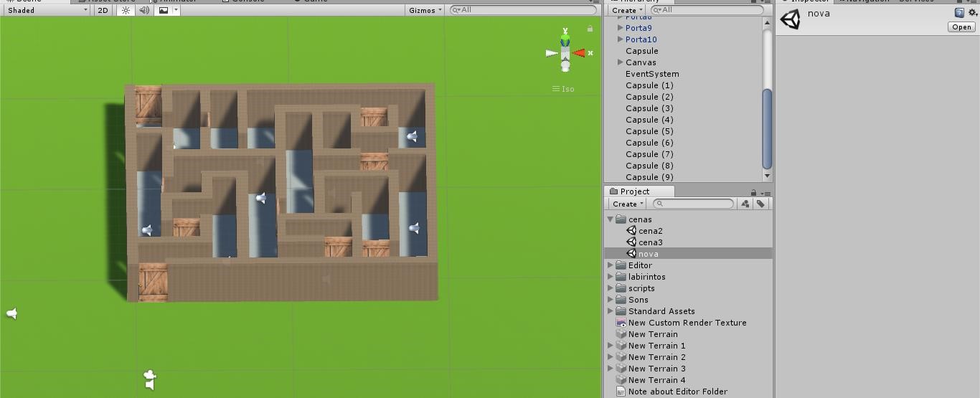Click the scene effects image icon
This screenshot has height=398, width=980.
pyautogui.click(x=164, y=10)
